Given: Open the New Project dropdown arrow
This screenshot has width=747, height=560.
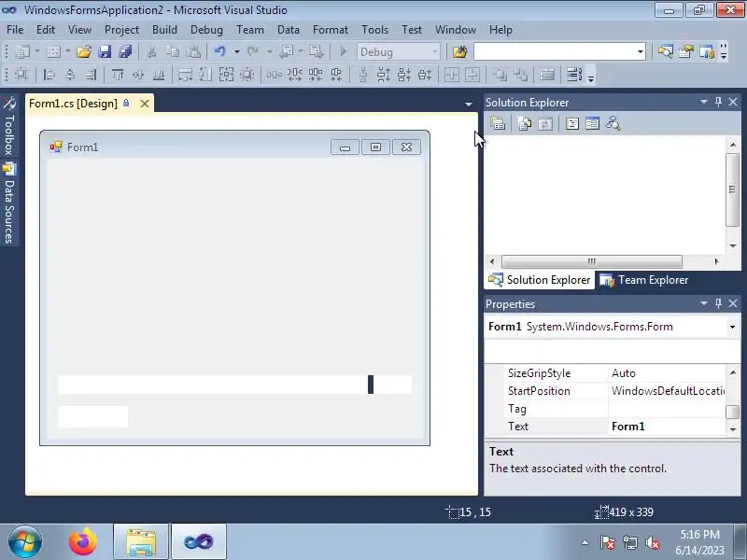Looking at the screenshot, I should [37, 51].
